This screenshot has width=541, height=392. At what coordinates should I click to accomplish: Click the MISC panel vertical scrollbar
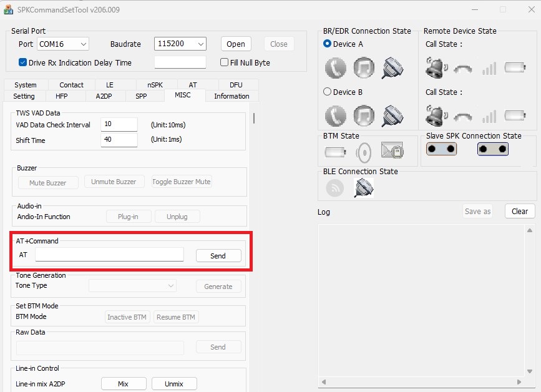(x=254, y=118)
